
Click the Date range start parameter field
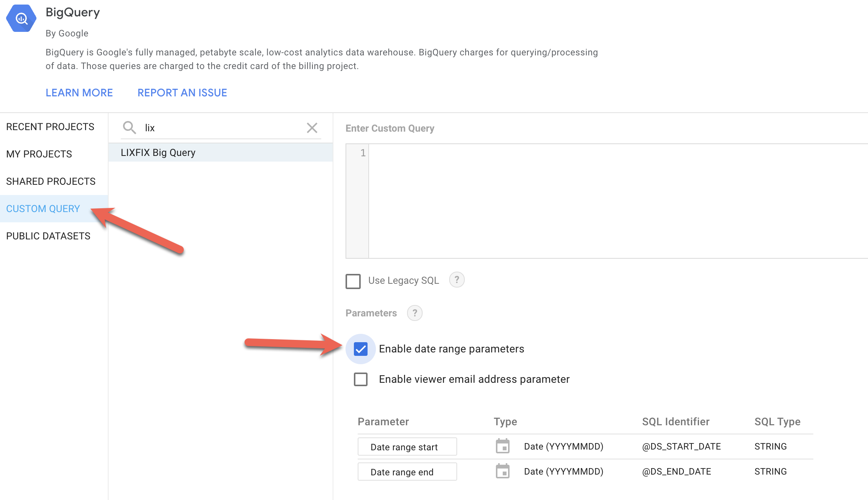coord(407,447)
